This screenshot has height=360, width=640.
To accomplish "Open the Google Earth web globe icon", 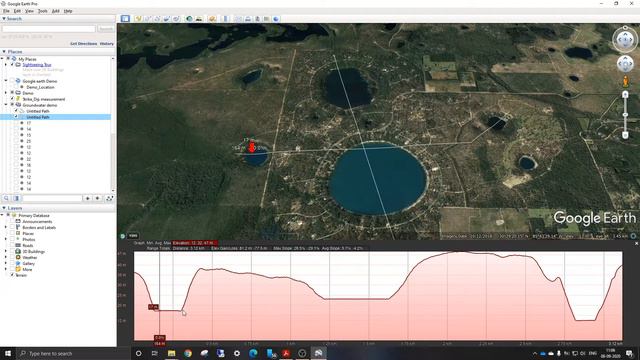I will point(276,19).
